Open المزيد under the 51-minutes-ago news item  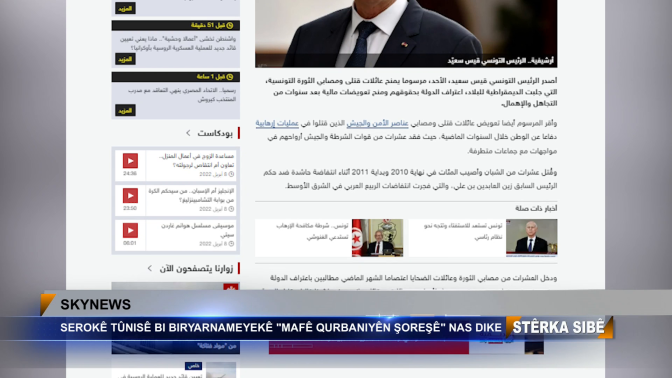coord(125,59)
